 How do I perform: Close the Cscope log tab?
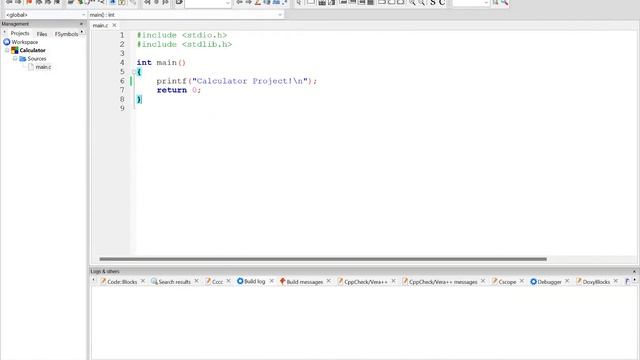pyautogui.click(x=522, y=281)
